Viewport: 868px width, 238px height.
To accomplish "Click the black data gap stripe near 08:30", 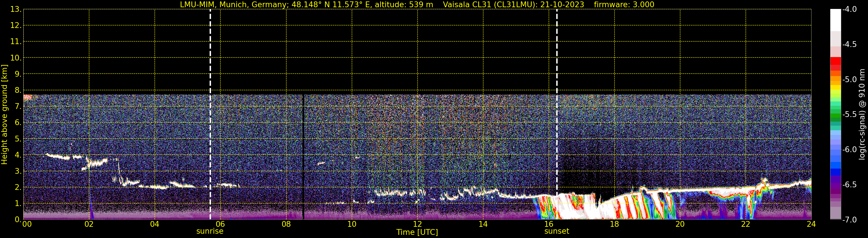I will click(x=303, y=157).
